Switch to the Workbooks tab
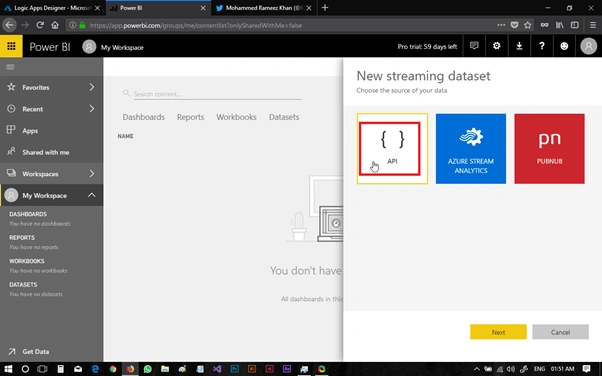The height and width of the screenshot is (376, 602). click(236, 117)
